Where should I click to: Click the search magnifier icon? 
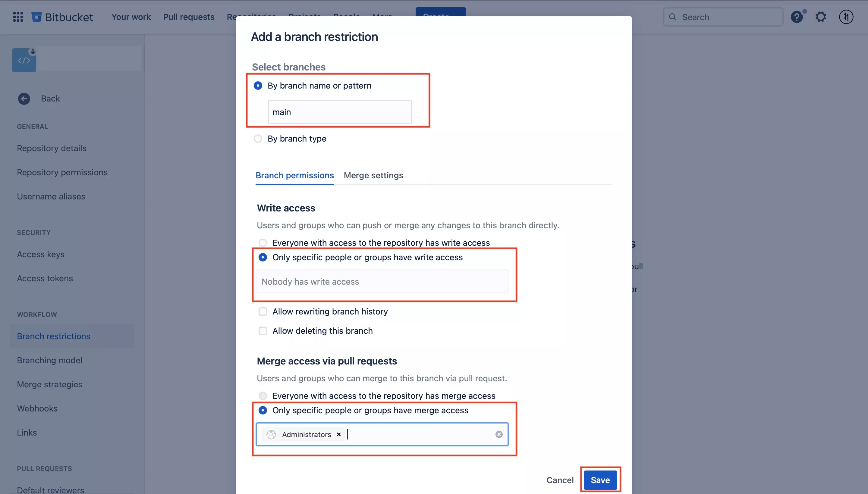[x=672, y=17]
